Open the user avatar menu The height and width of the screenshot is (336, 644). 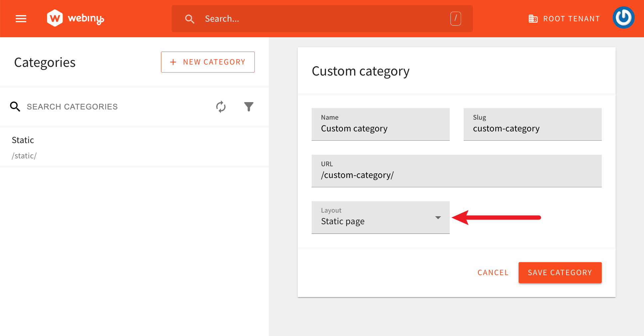click(623, 18)
